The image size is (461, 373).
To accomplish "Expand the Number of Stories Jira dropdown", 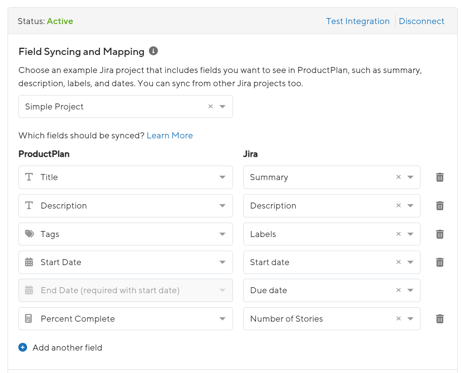I will (410, 319).
